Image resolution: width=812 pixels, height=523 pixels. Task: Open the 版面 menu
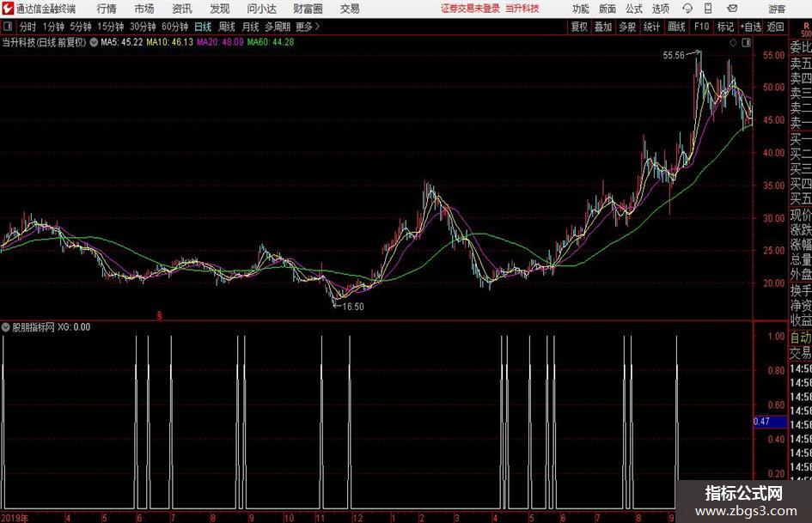coord(607,9)
